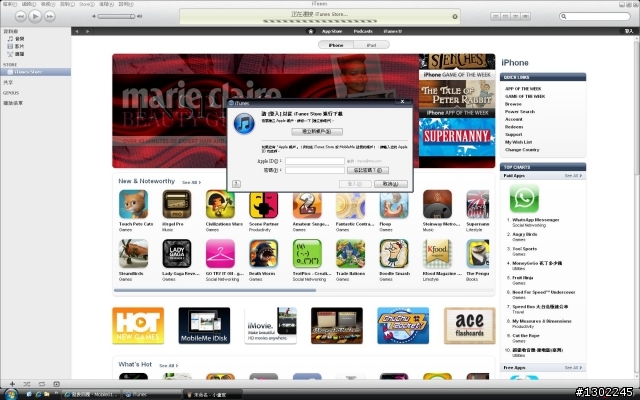Screen dimensions: 640x400
Task: Go back with the store back arrow
Action: (76, 31)
